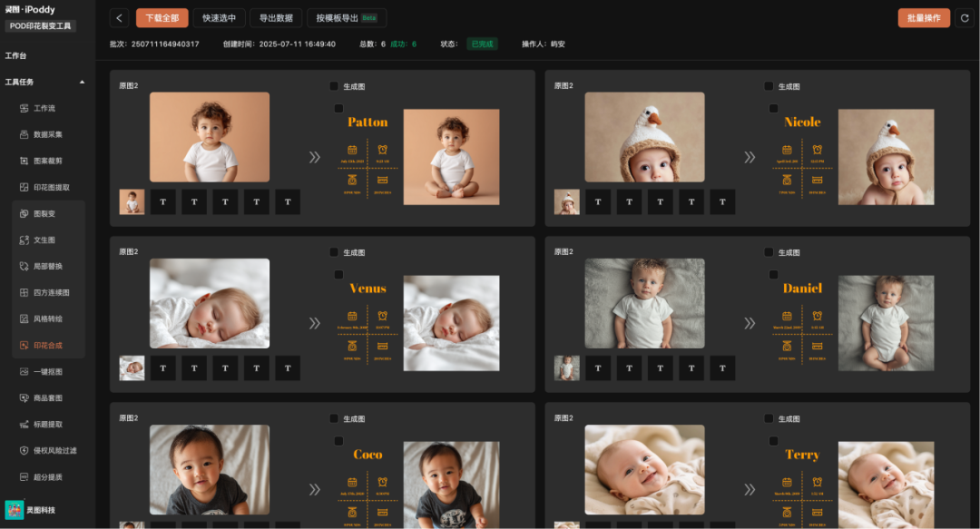The width and height of the screenshot is (980, 529).
Task: Open the 数据采集 tool
Action: coord(48,134)
